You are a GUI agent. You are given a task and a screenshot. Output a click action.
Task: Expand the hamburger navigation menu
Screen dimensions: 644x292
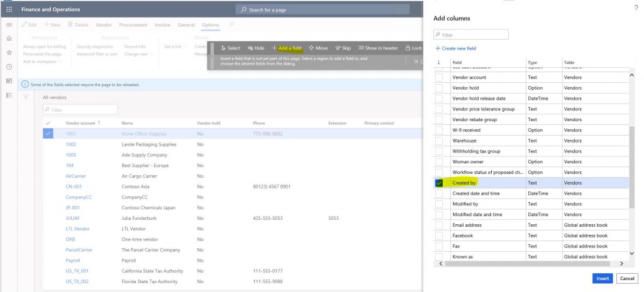(9, 24)
